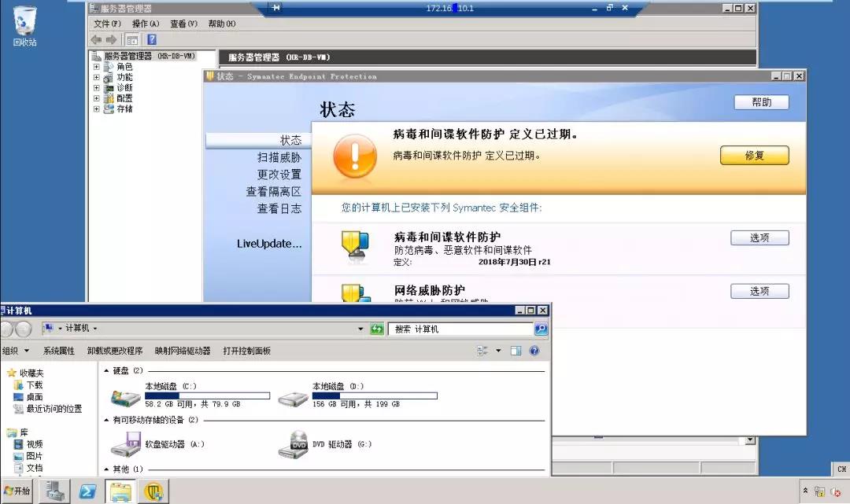This screenshot has width=850, height=504.
Task: Click the Forward arrow in Server Manager toolbar
Action: (x=111, y=39)
